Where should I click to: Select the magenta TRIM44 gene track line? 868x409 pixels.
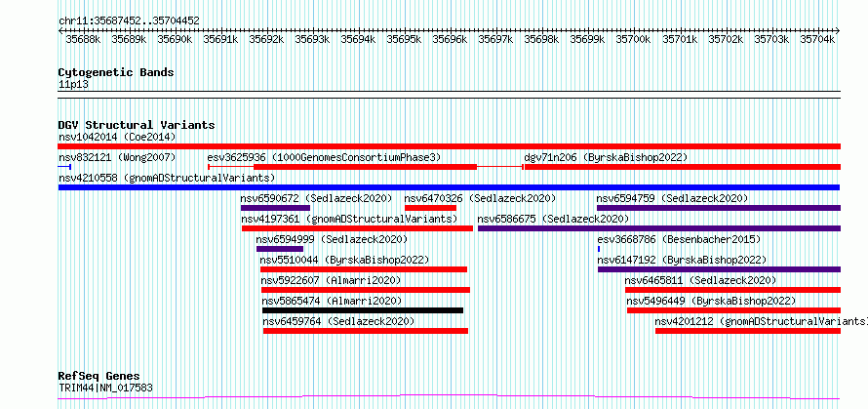pos(450,397)
